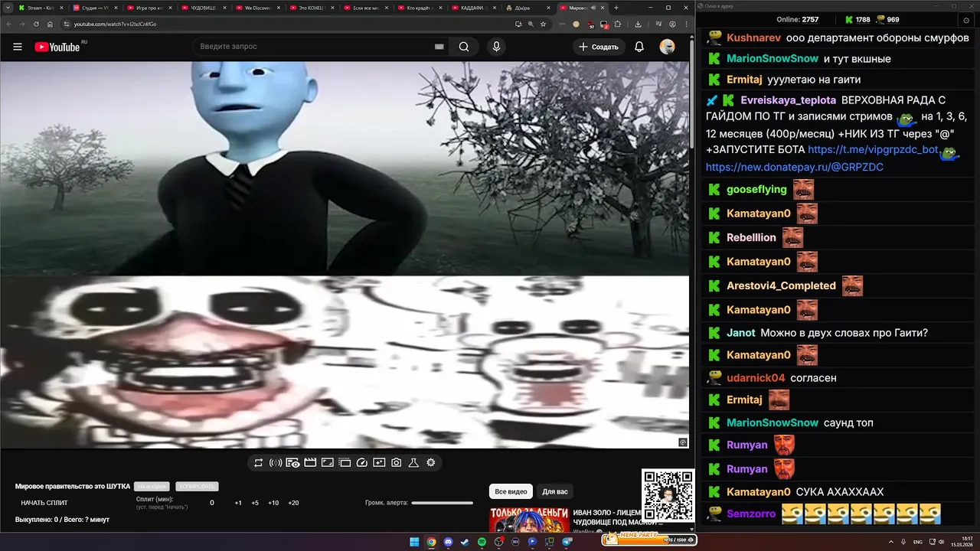The height and width of the screenshot is (551, 980).
Task: Switch to the We Discover browser tab
Action: 258,8
